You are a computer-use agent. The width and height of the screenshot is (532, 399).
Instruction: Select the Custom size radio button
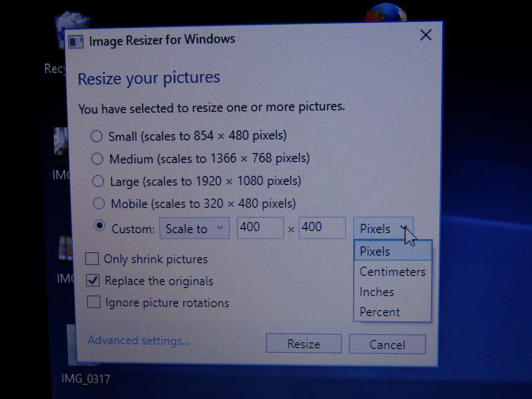[x=100, y=225]
